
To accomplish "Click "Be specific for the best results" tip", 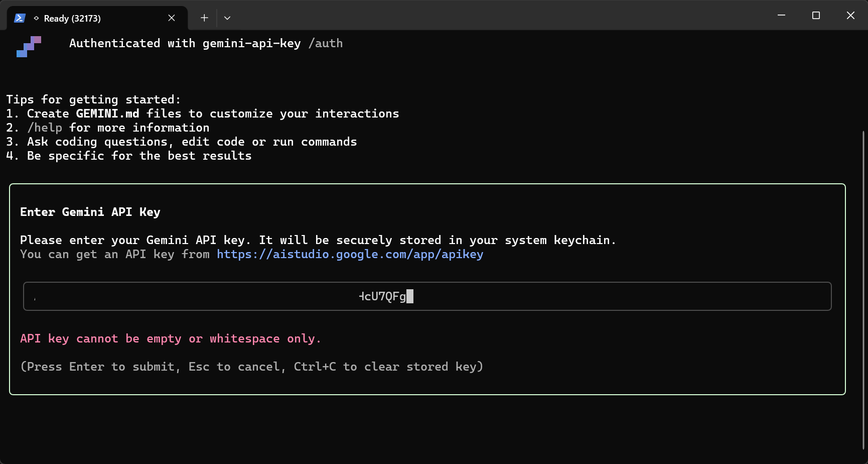I will coord(129,156).
